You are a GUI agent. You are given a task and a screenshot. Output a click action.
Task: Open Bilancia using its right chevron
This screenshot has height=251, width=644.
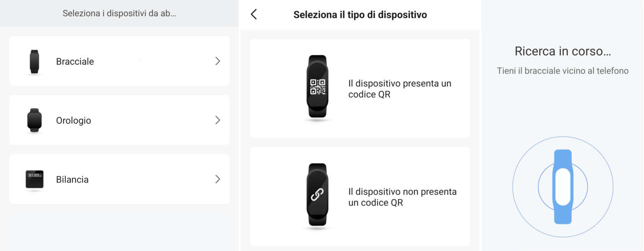[x=218, y=179]
